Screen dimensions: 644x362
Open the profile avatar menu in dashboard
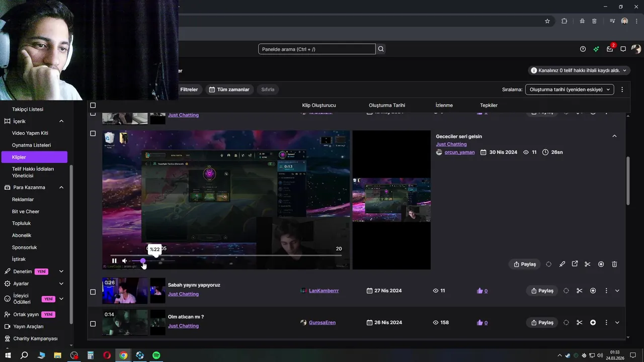[636, 49]
